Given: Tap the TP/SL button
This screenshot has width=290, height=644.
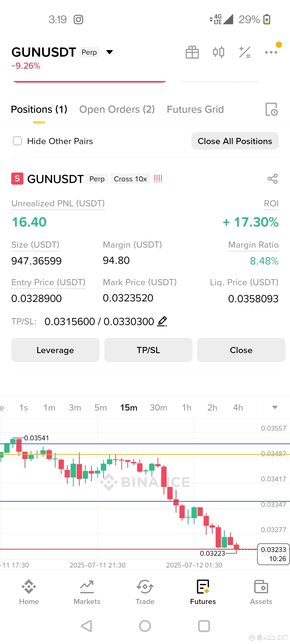Looking at the screenshot, I should [x=148, y=350].
